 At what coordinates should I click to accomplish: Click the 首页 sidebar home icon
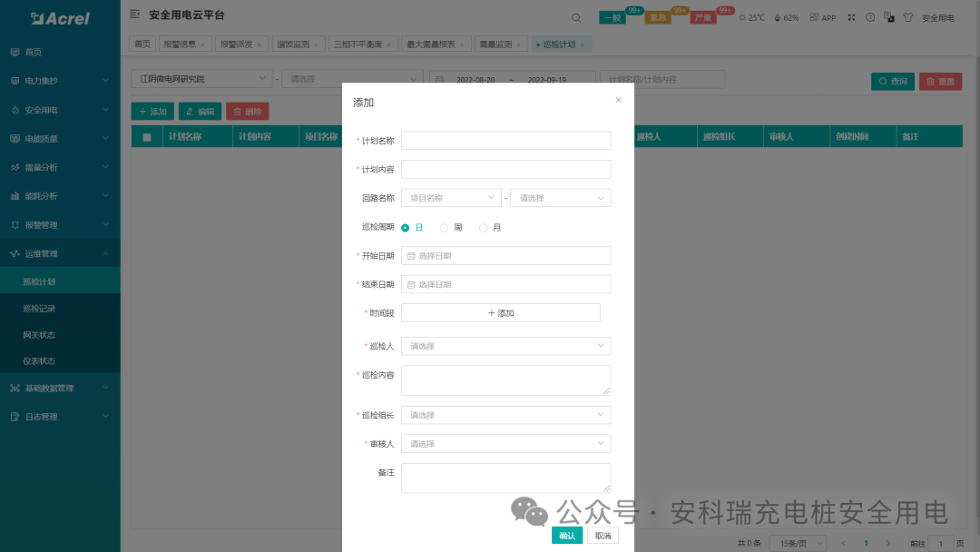click(15, 52)
